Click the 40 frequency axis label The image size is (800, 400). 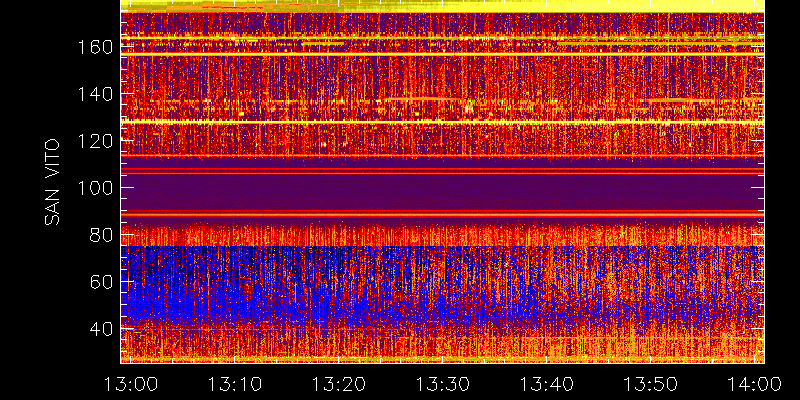[x=101, y=329]
